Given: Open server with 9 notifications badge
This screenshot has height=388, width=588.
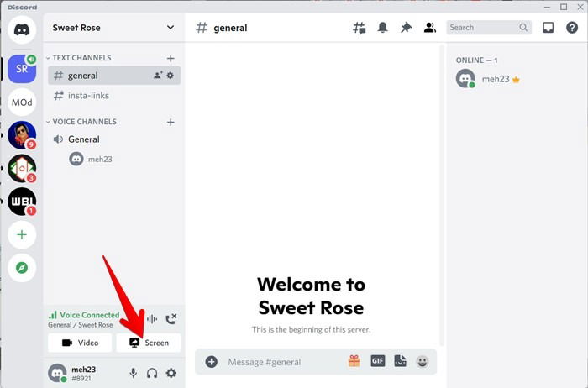Looking at the screenshot, I should [x=22, y=135].
